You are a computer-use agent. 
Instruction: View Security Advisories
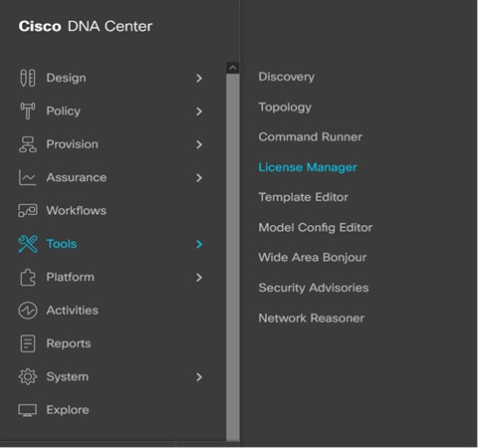[x=314, y=288]
